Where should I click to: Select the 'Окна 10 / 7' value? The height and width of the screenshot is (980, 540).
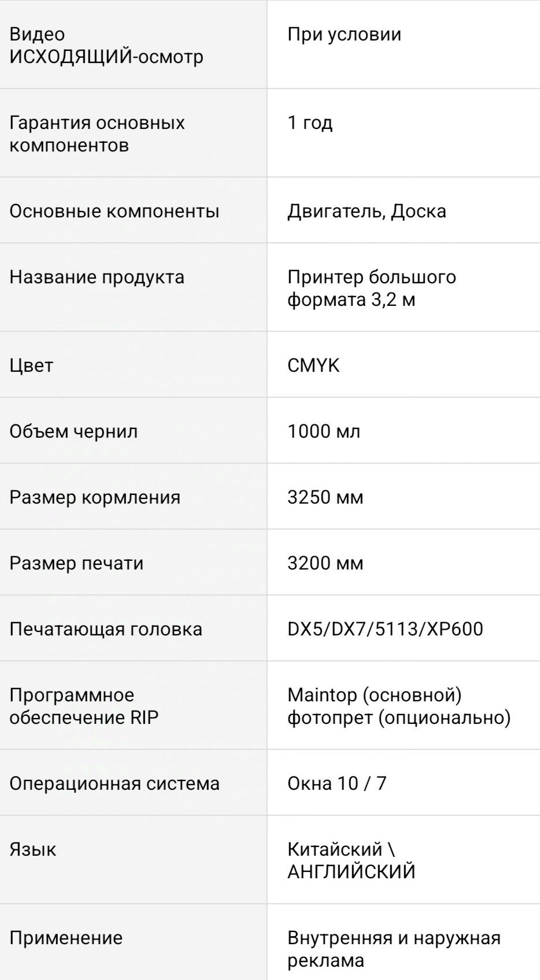click(x=336, y=783)
